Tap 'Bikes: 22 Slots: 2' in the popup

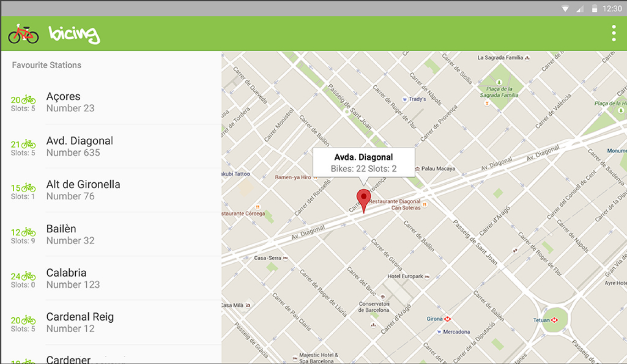pyautogui.click(x=364, y=169)
